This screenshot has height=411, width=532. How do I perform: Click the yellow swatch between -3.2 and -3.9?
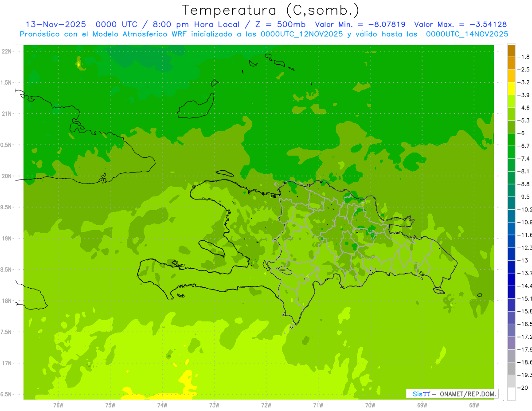pyautogui.click(x=511, y=89)
